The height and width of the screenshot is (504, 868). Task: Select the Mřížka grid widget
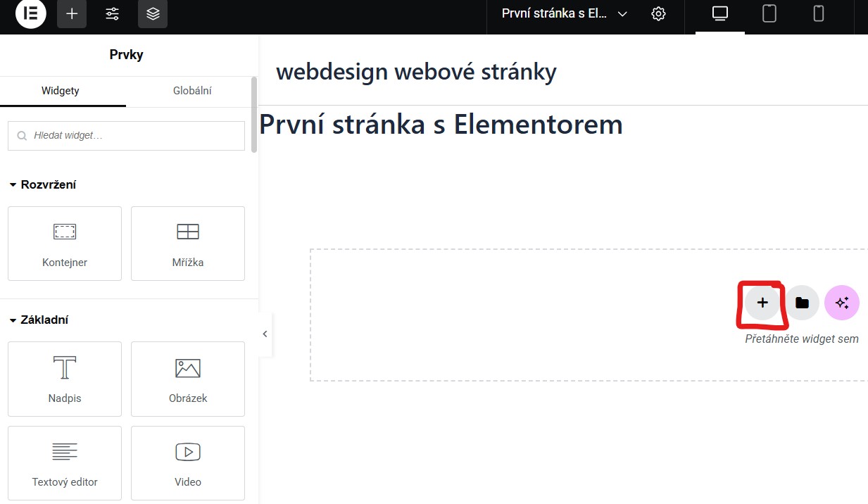(188, 244)
